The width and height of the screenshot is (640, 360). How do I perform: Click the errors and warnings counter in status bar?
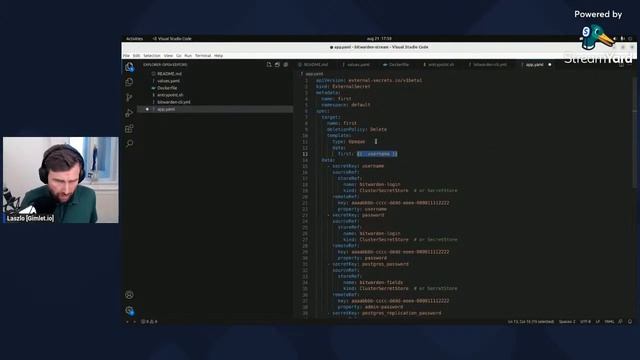coord(149,322)
